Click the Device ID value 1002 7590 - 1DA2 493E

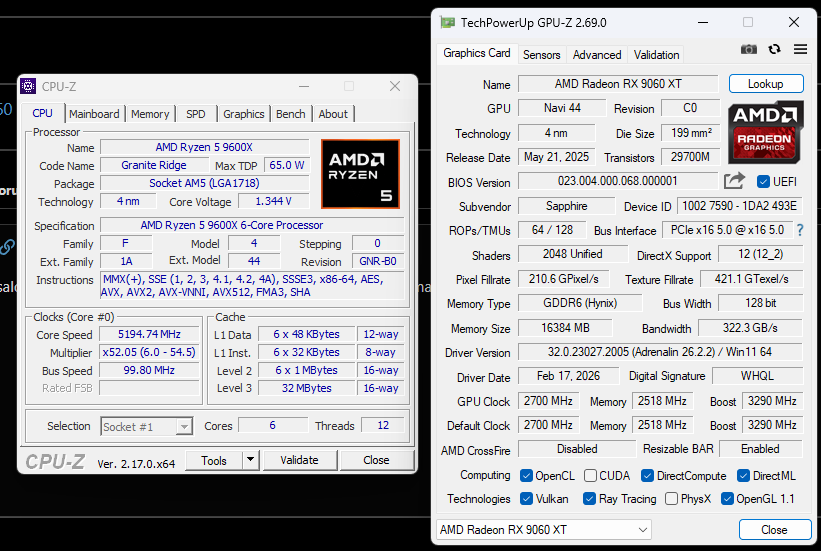pos(739,206)
